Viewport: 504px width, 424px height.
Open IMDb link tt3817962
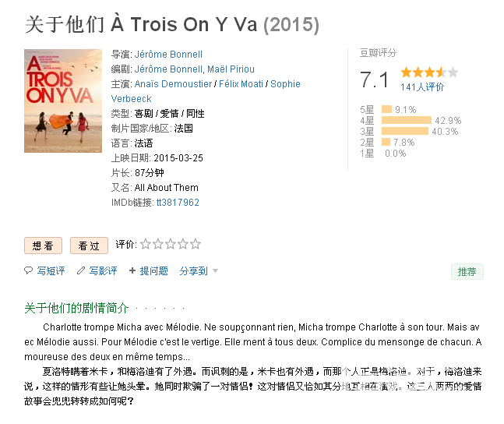tap(178, 203)
